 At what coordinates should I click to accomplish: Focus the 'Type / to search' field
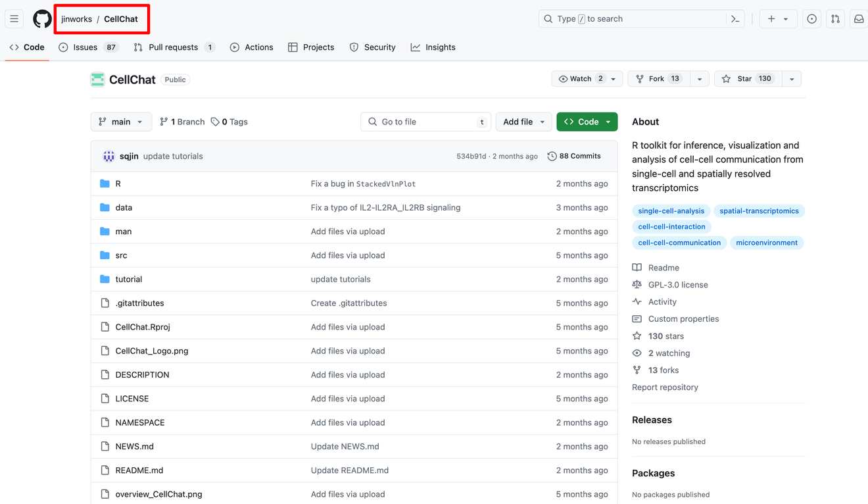click(x=632, y=19)
